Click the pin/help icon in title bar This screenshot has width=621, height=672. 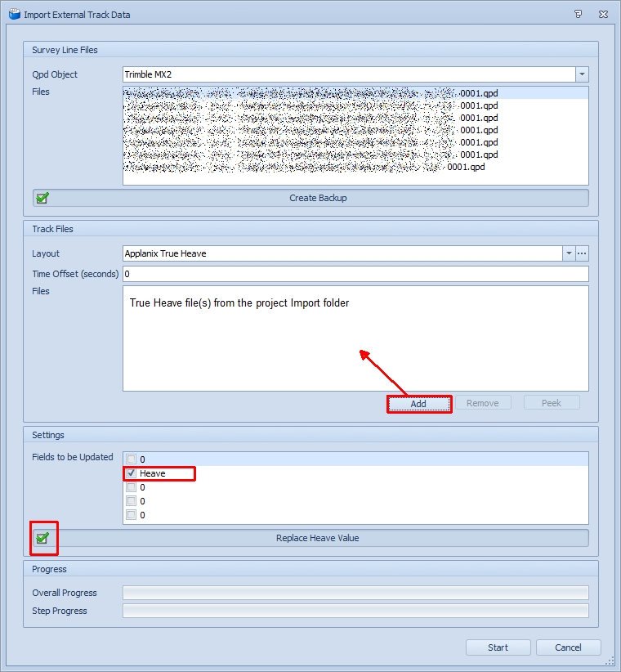tap(579, 14)
